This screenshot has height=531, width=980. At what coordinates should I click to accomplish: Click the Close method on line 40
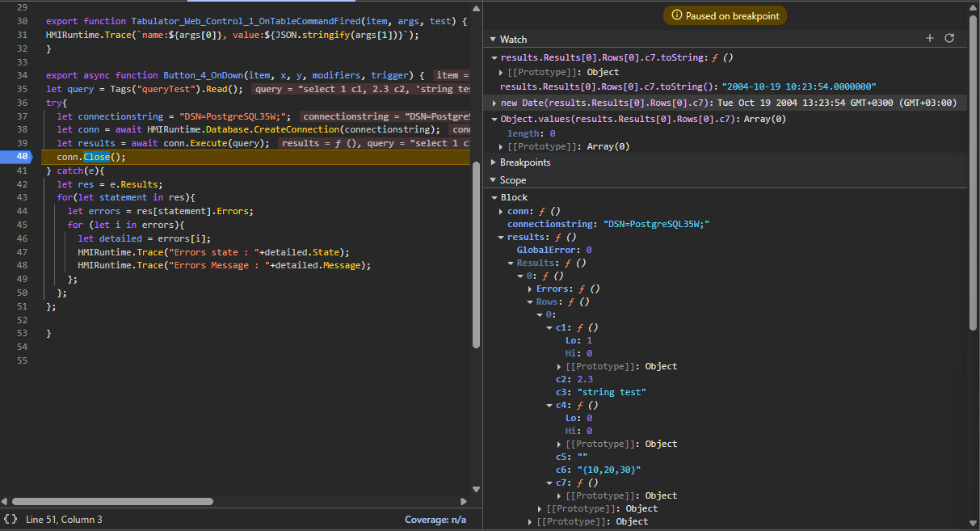point(97,157)
